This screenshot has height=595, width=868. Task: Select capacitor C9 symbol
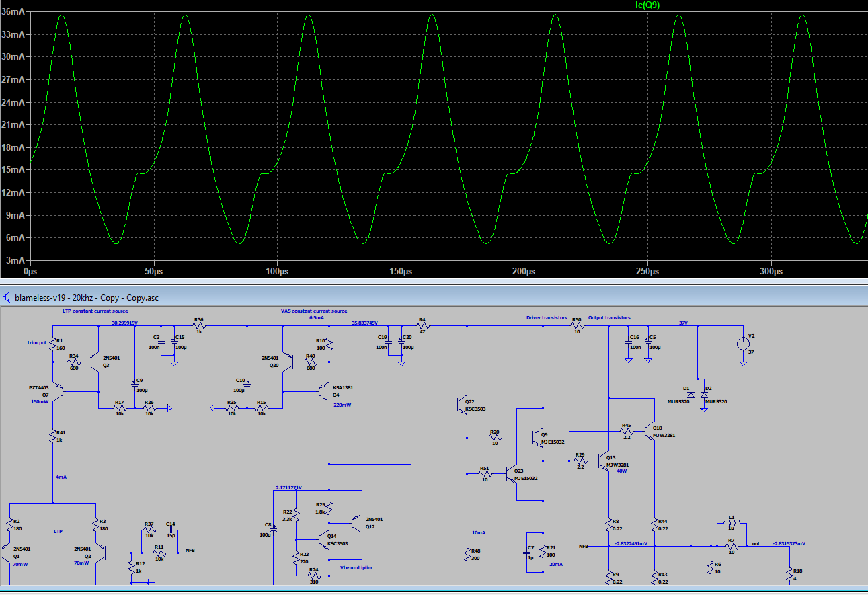[x=134, y=386]
